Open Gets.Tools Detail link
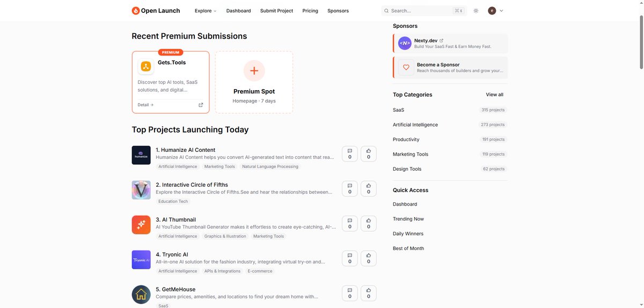 pyautogui.click(x=145, y=105)
